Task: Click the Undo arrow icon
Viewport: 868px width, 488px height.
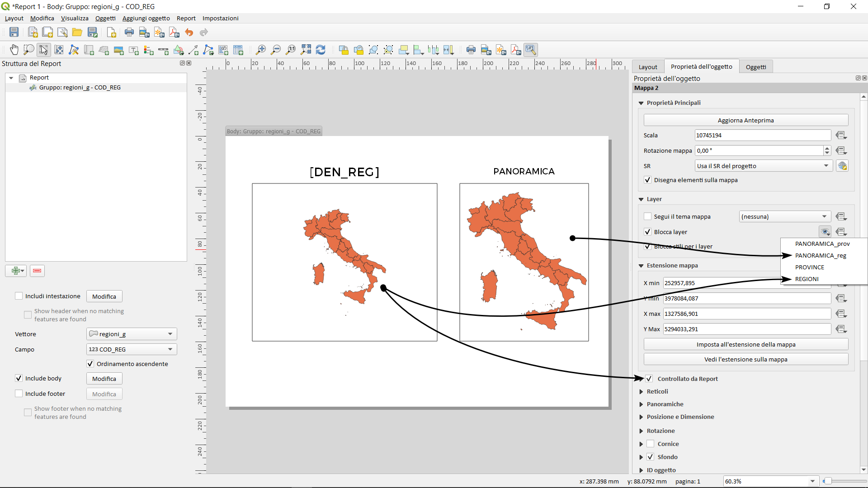Action: (x=189, y=32)
